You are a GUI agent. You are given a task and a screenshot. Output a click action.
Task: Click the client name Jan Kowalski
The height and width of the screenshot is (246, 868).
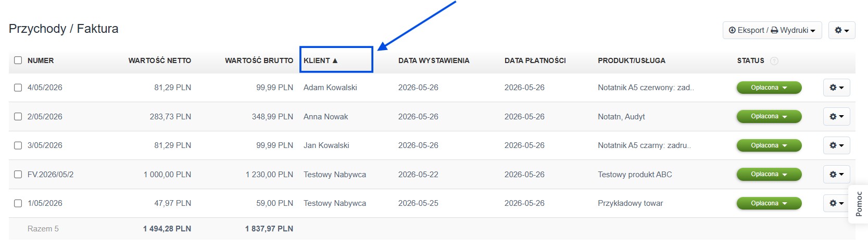[326, 145]
